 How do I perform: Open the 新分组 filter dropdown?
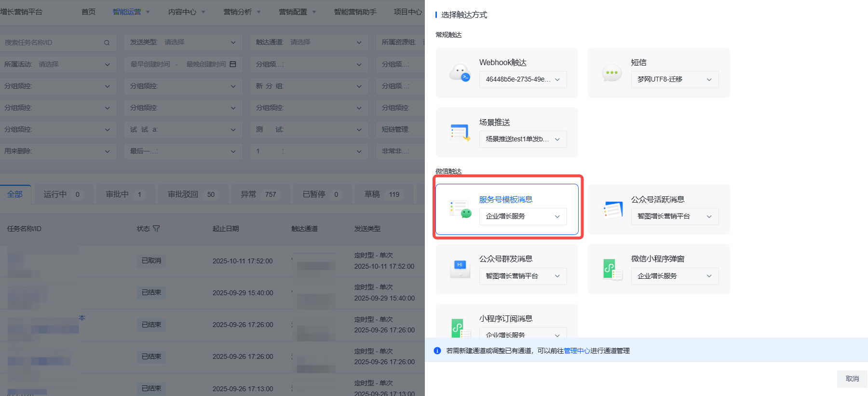point(309,86)
